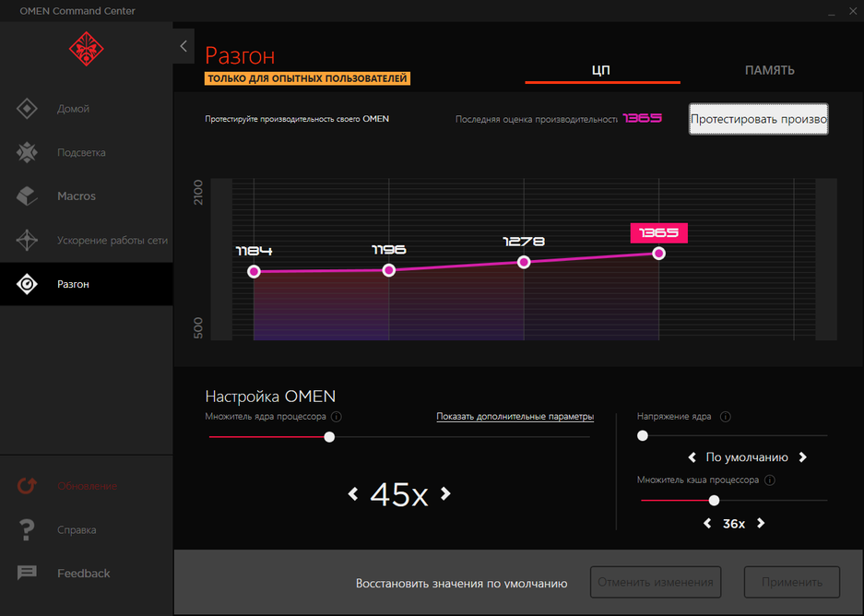This screenshot has width=864, height=616.
Task: Click left arrow beside По умолчанию
Action: (x=692, y=457)
